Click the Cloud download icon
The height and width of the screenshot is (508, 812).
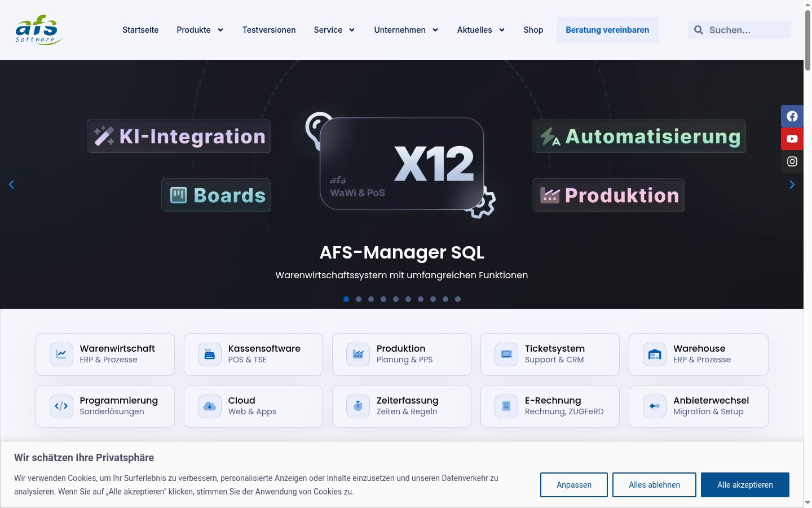(210, 406)
